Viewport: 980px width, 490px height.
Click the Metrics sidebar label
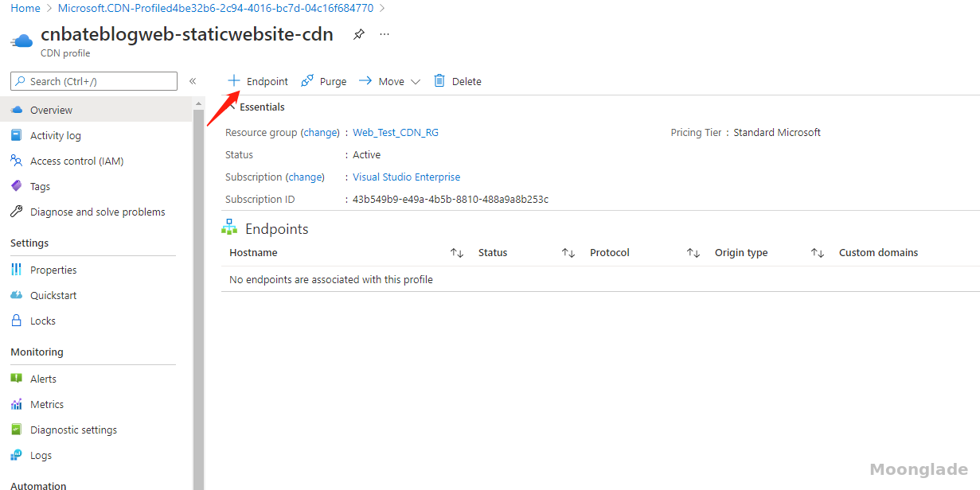point(47,404)
